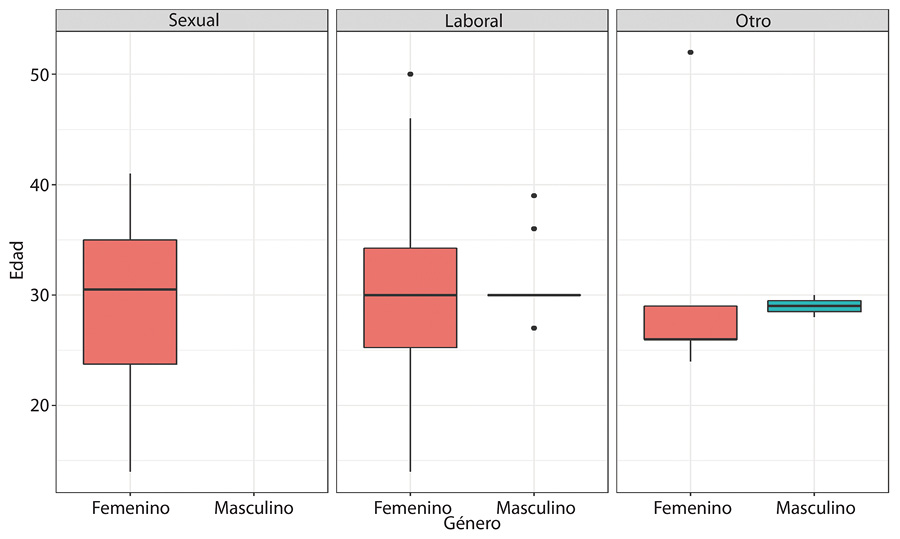
Task: Click the Laboral Masculino outlier point at 27
Action: coord(534,328)
